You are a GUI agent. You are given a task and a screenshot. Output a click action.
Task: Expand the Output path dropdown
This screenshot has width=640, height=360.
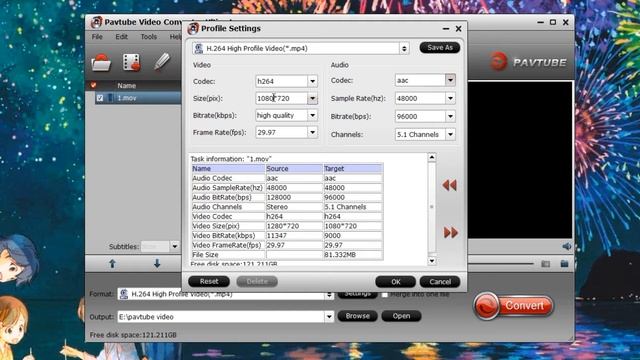click(x=329, y=317)
